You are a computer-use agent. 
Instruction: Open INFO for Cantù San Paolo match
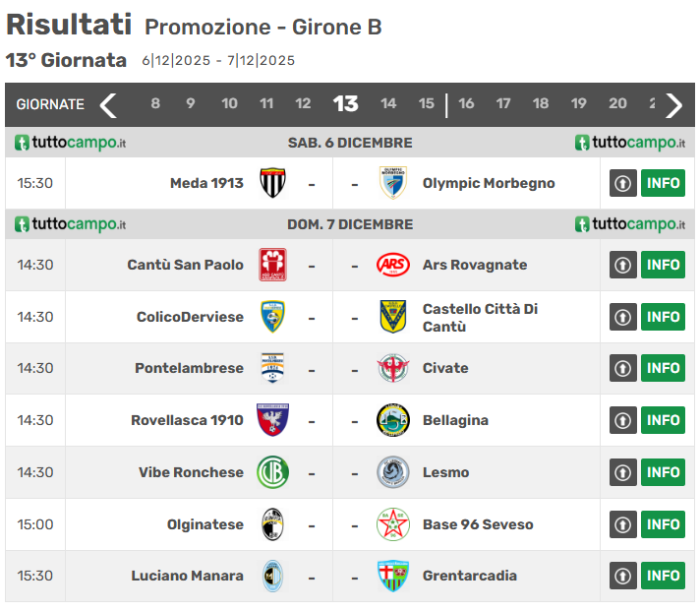[664, 265]
